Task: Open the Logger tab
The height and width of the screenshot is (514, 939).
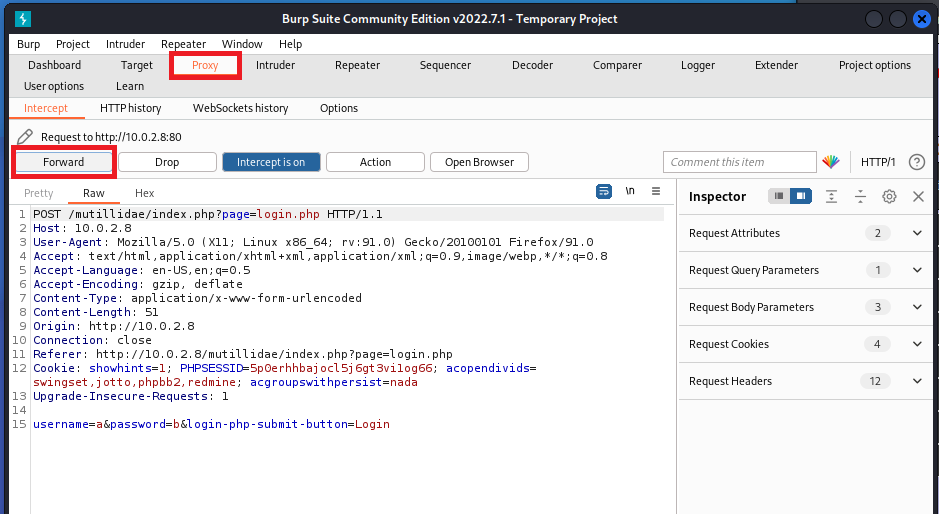Action: click(698, 65)
